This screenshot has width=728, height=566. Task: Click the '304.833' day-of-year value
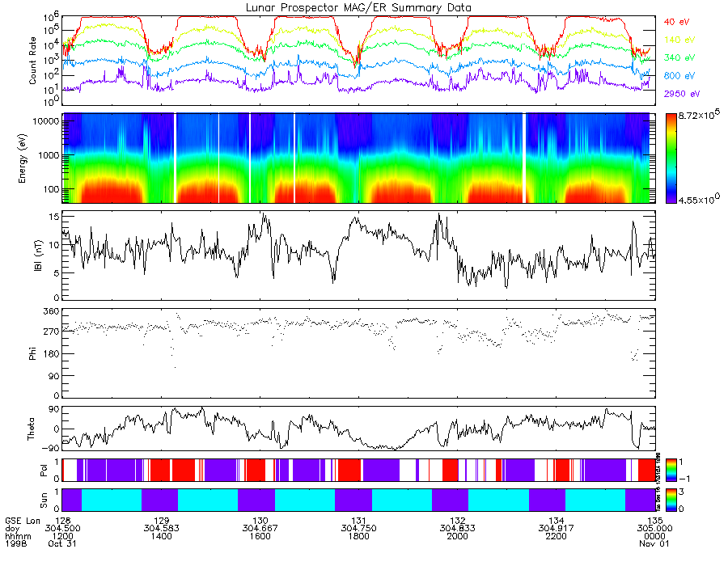coord(457,529)
